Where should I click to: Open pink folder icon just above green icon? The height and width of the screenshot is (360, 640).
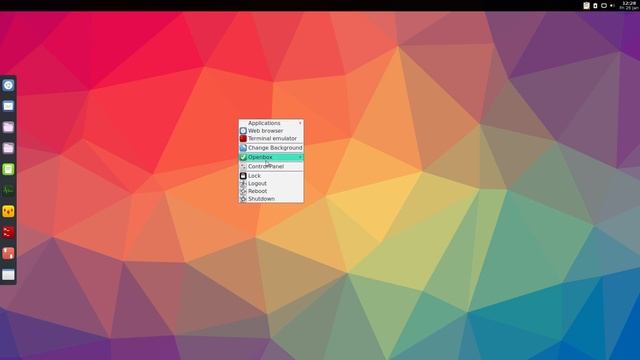click(8, 148)
